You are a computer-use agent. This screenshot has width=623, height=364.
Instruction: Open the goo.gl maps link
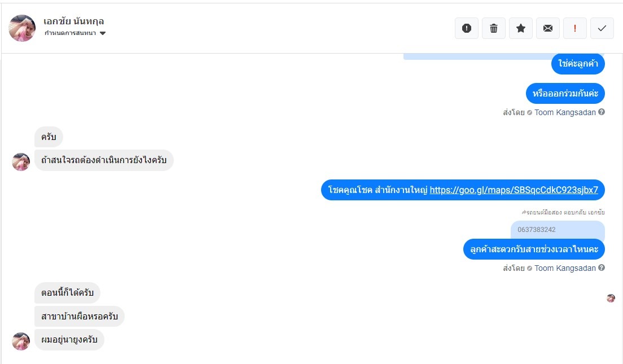(514, 190)
